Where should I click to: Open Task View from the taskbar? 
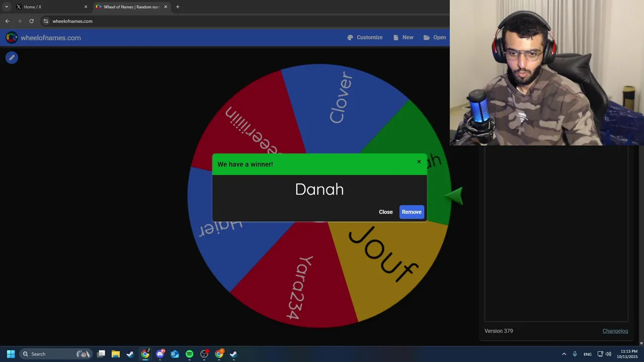tap(101, 354)
